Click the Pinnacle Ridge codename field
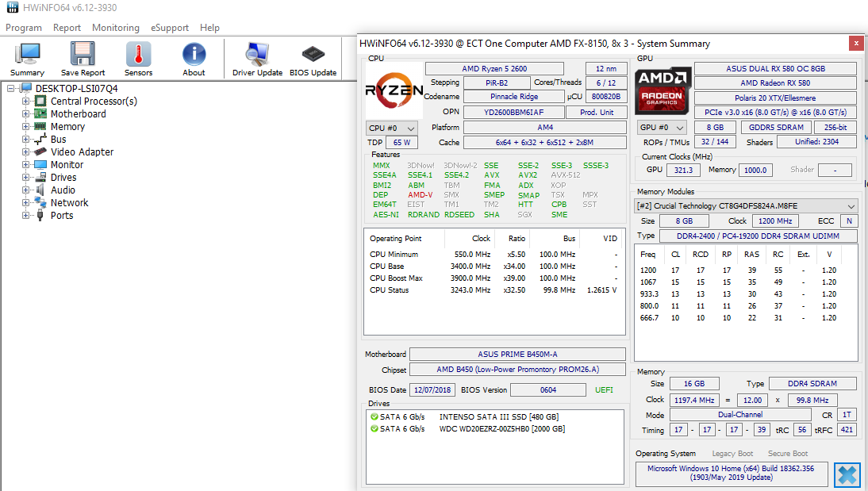 point(513,96)
